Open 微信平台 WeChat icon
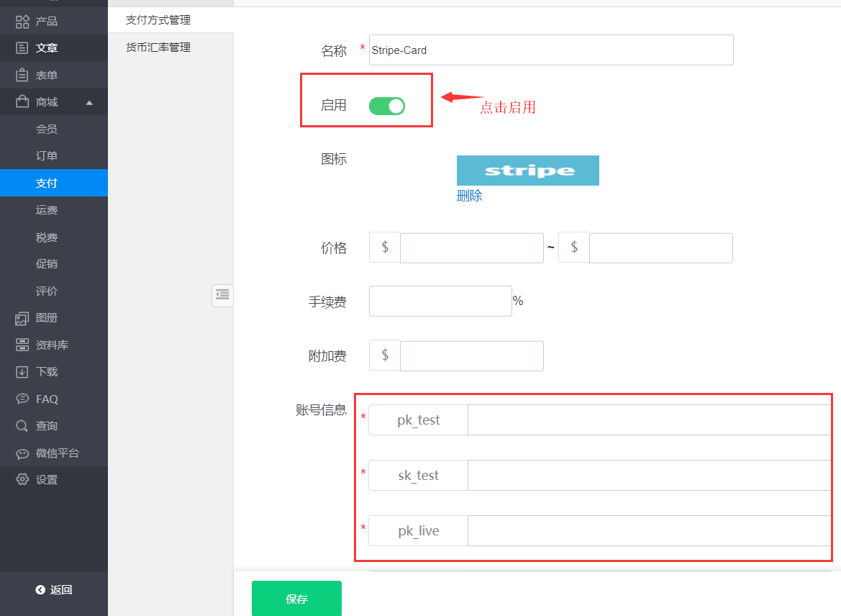The width and height of the screenshot is (841, 616). click(22, 453)
